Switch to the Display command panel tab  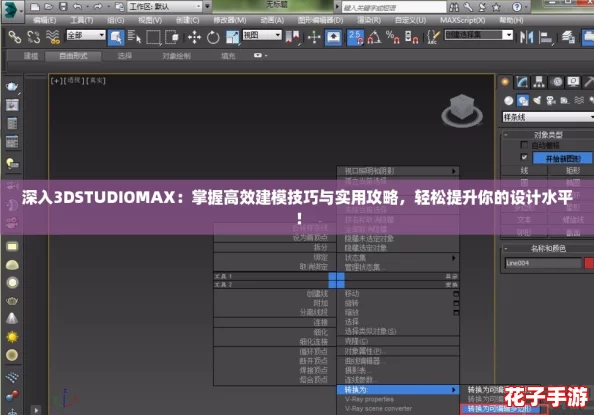[x=573, y=82]
